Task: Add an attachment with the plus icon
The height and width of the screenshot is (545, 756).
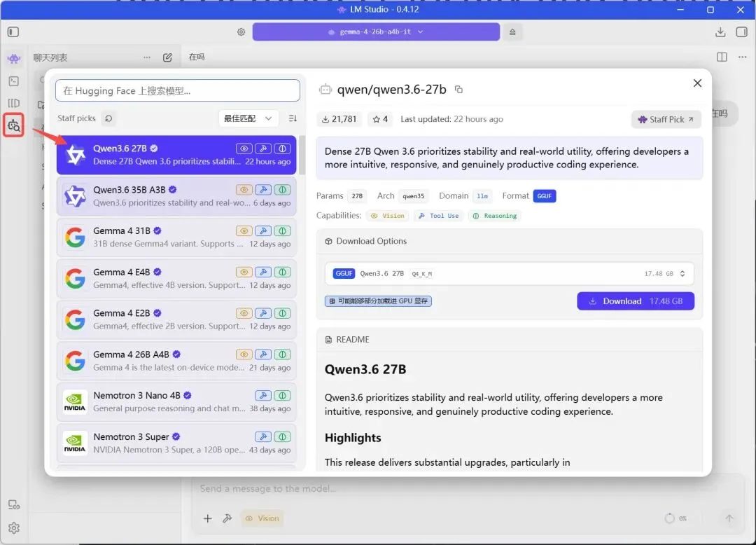Action: coord(207,518)
